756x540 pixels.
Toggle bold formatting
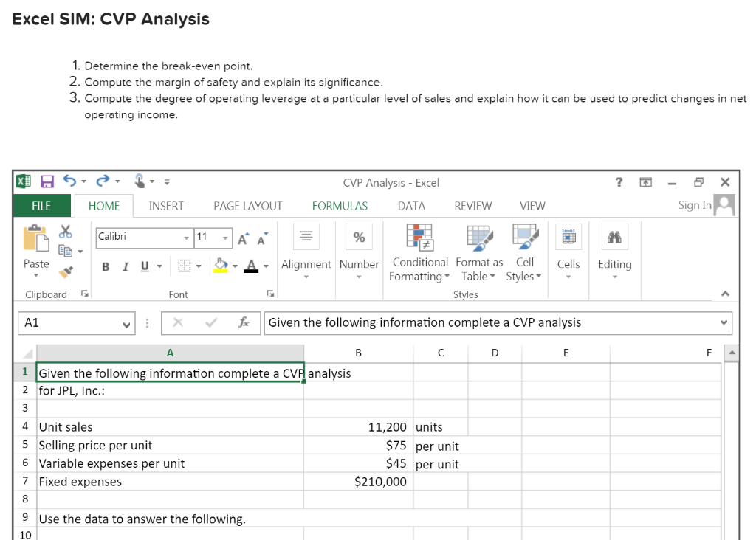point(105,267)
